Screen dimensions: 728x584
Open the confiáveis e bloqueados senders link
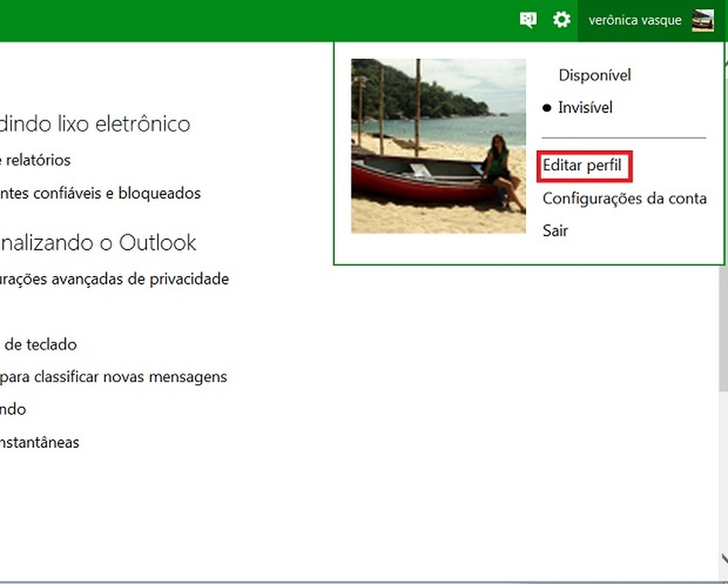pos(100,193)
